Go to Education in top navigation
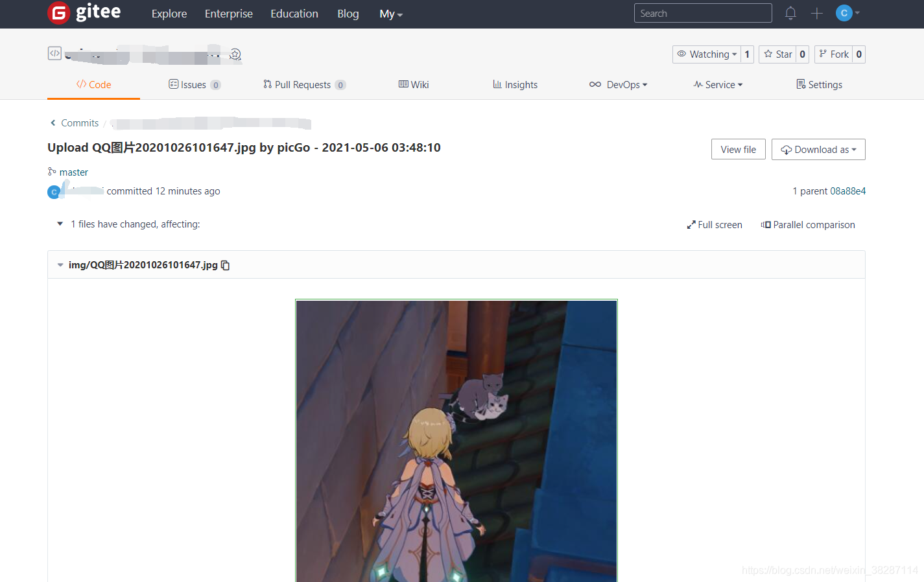924x582 pixels. point(294,14)
